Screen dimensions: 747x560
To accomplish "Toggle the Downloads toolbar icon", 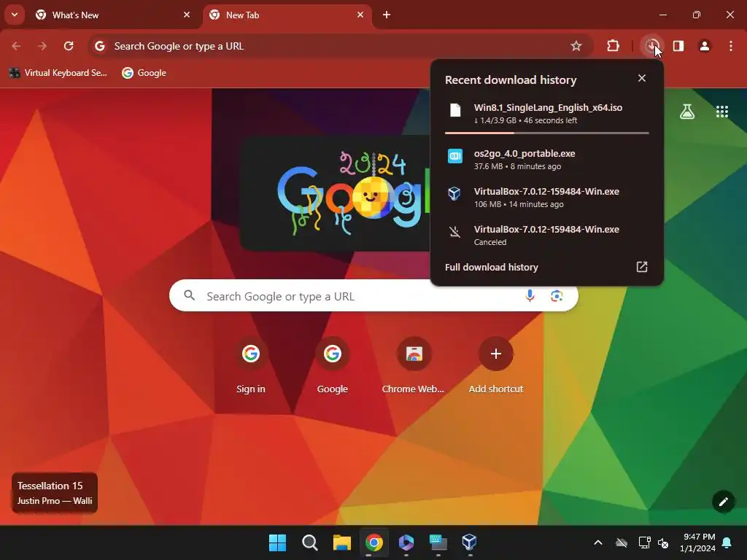I will coord(651,46).
